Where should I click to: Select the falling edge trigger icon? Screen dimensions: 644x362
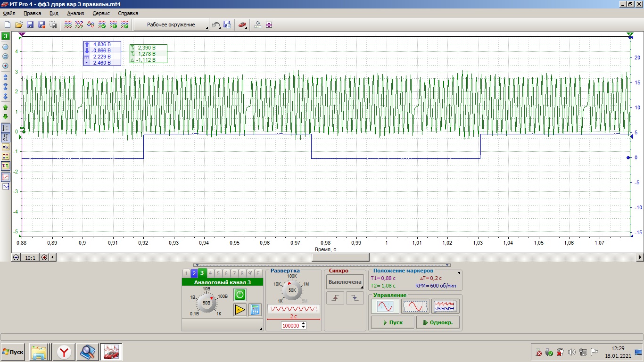tap(355, 298)
